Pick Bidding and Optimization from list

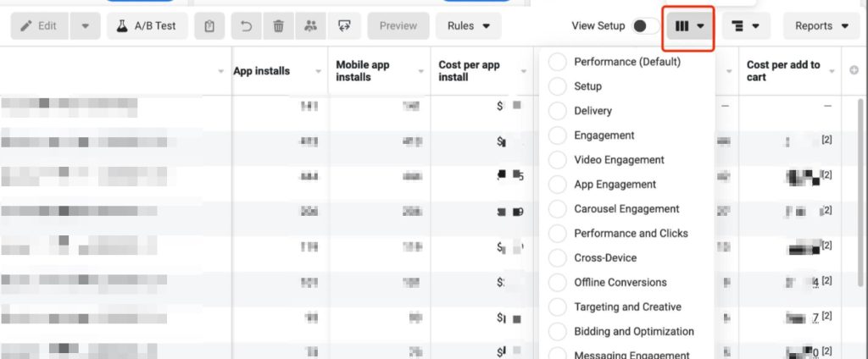coord(558,332)
